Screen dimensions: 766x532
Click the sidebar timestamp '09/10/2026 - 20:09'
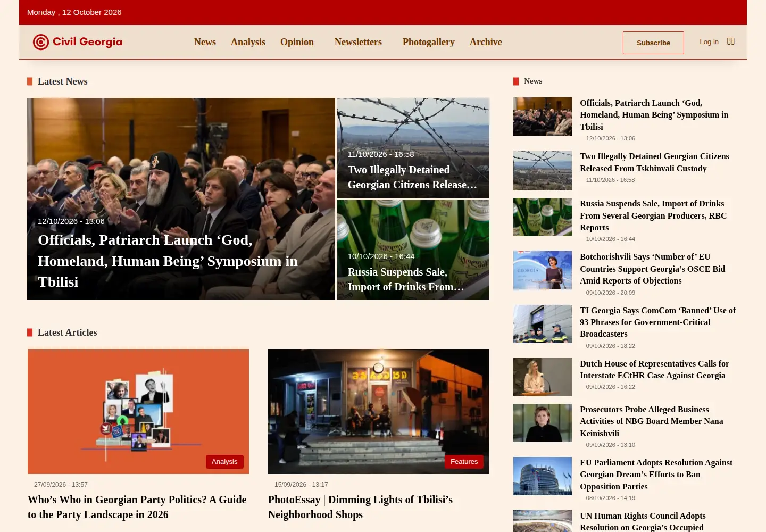point(610,293)
